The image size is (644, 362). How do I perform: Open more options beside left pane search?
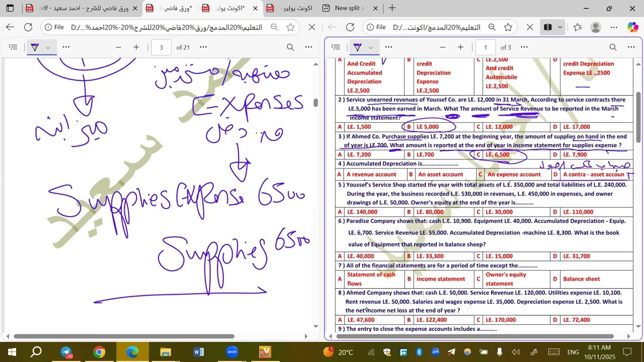308,47
